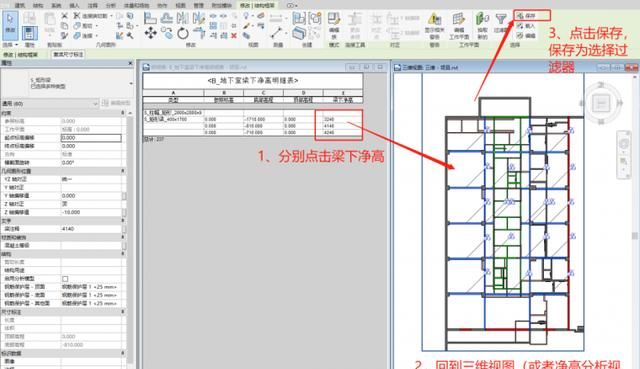
Task: Click the Edit Family icon
Action: click(x=334, y=18)
